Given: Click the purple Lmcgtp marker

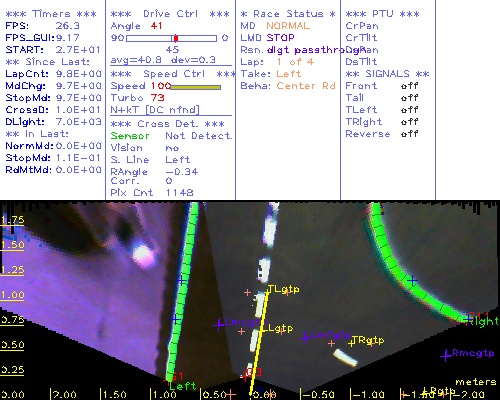Looking at the screenshot, I should coord(237,323).
